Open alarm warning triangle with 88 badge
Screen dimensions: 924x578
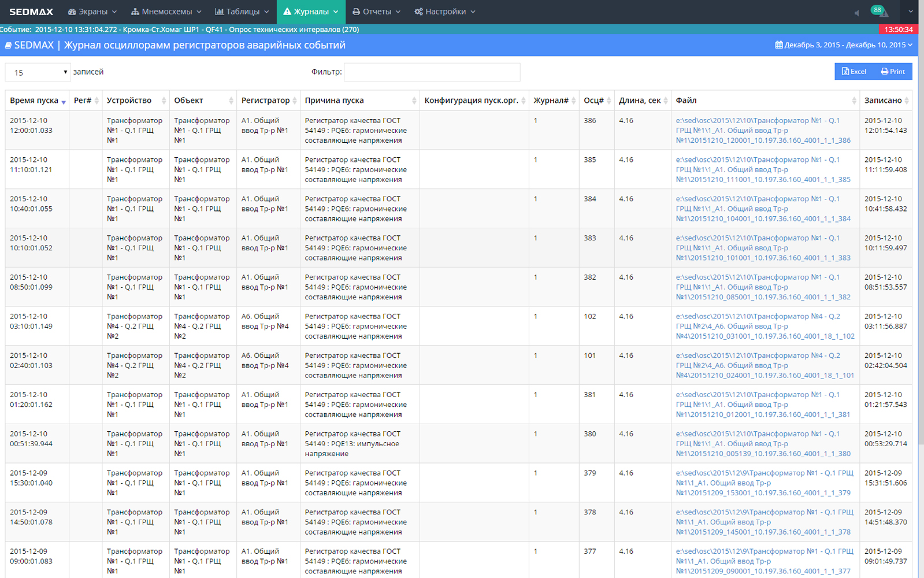point(882,12)
